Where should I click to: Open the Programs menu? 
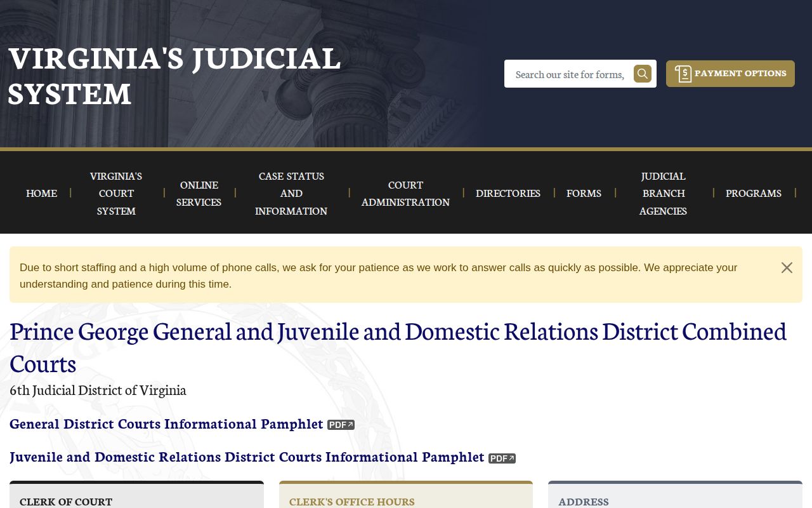pyautogui.click(x=754, y=193)
